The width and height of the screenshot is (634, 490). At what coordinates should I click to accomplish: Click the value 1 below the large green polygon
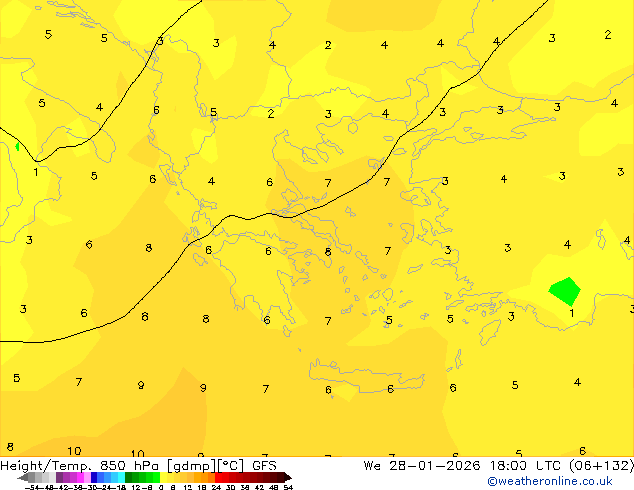coord(571,314)
